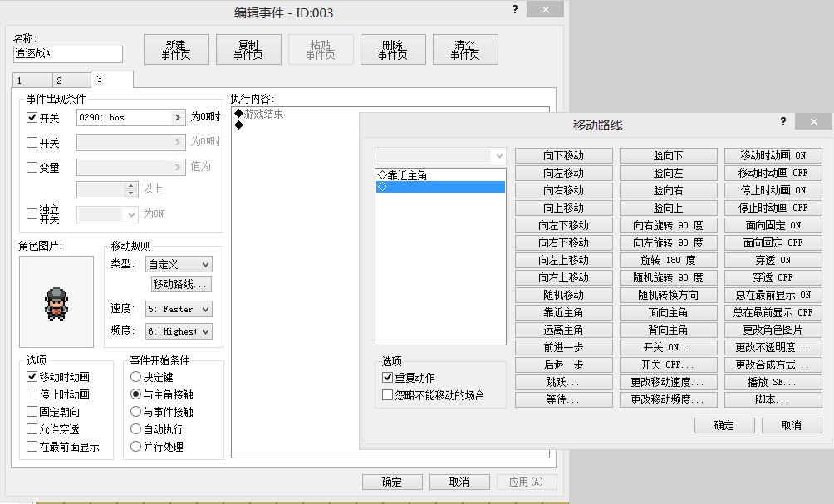Click the 穿透 ON command

pos(773,261)
